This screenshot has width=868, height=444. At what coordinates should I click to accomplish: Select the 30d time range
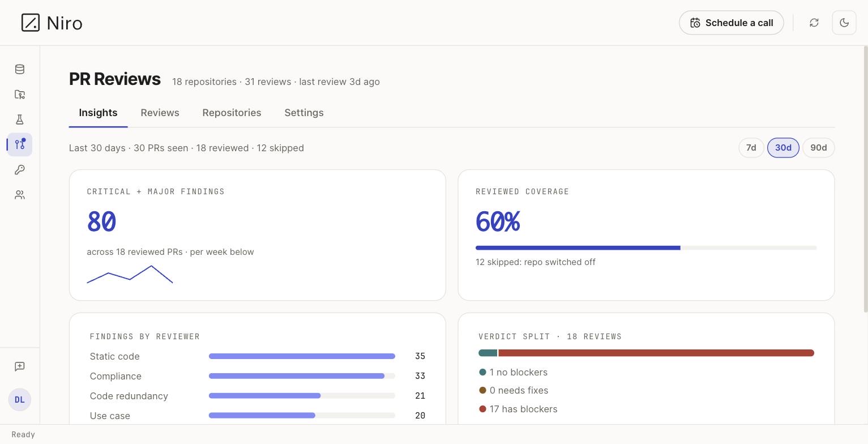pyautogui.click(x=783, y=148)
